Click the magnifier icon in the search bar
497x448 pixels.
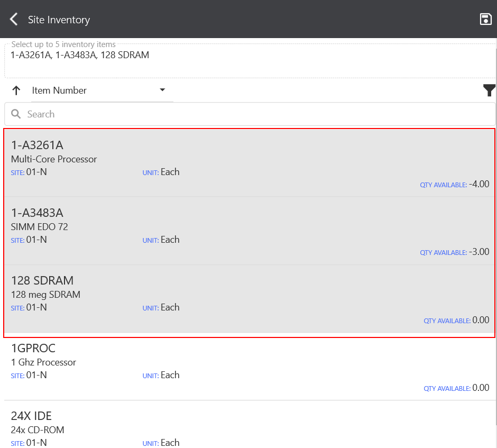coord(16,114)
